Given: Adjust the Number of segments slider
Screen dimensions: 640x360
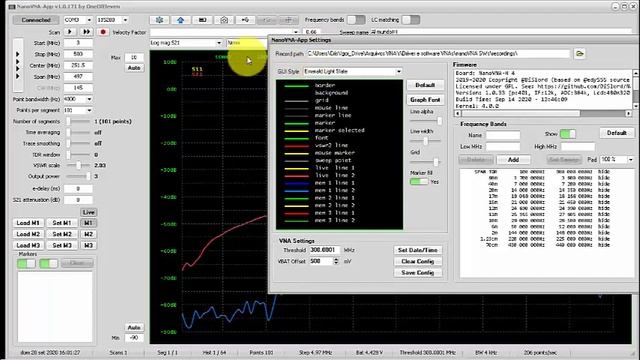Looking at the screenshot, I should click(x=78, y=121).
